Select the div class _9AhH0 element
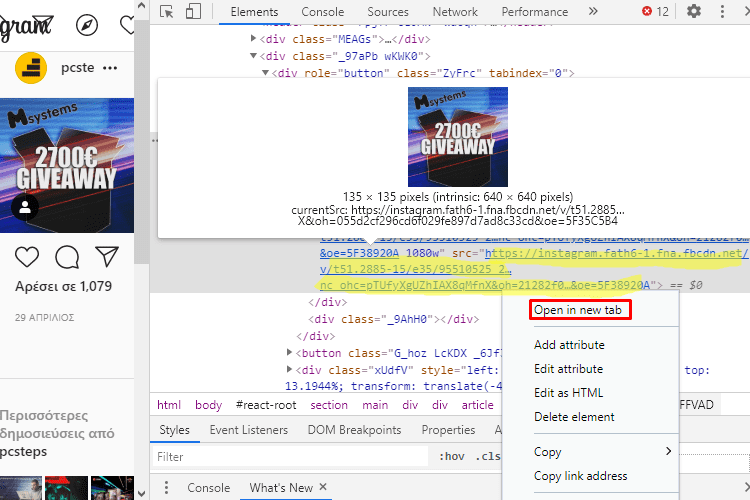The width and height of the screenshot is (750, 500). (x=393, y=319)
